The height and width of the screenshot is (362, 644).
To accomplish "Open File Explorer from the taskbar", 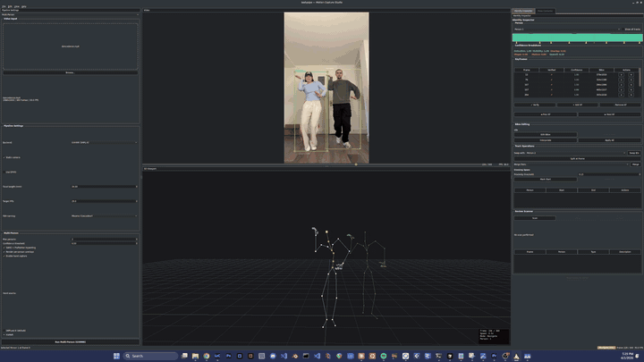I will click(x=196, y=356).
